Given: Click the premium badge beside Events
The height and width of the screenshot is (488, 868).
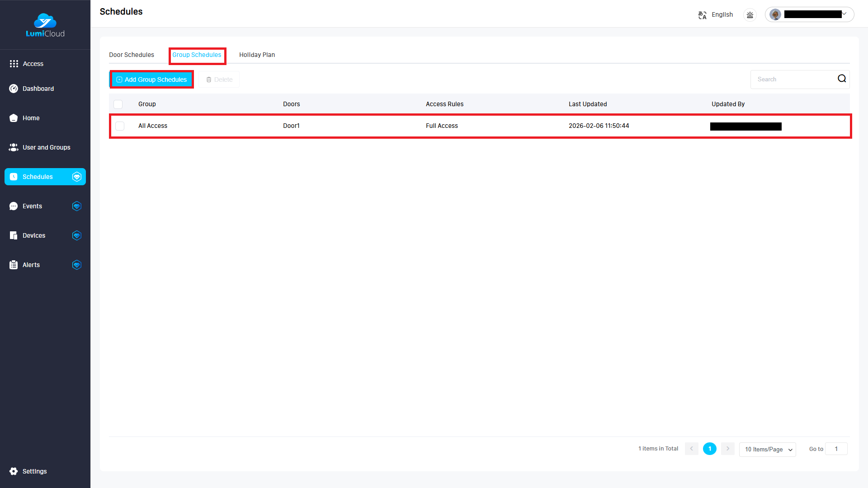Looking at the screenshot, I should (77, 206).
